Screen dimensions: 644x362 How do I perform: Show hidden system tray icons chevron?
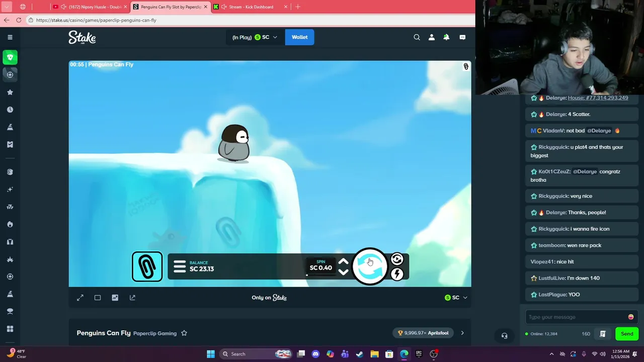coord(551,354)
